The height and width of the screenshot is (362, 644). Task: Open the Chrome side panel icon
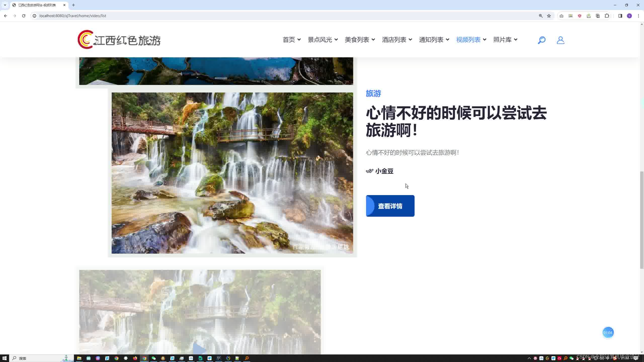(x=620, y=16)
